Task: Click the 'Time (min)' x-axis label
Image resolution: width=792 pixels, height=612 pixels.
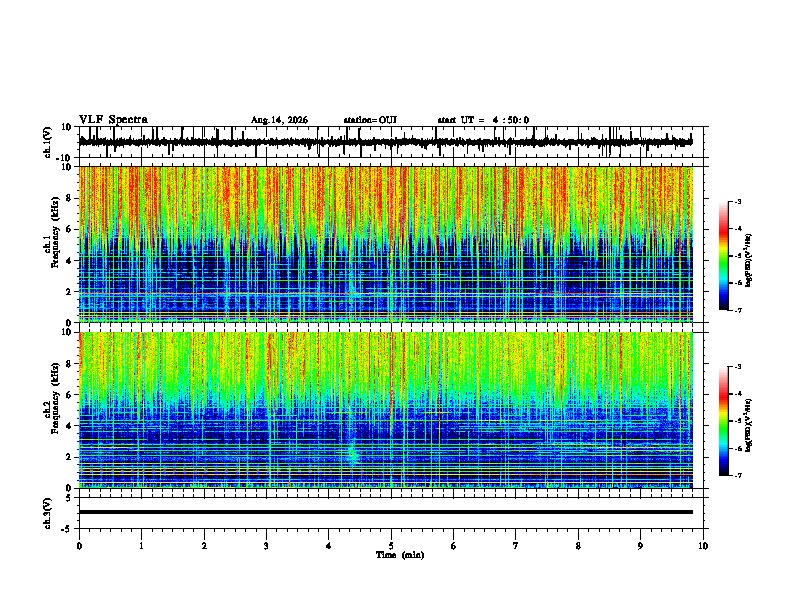Action: (x=400, y=555)
